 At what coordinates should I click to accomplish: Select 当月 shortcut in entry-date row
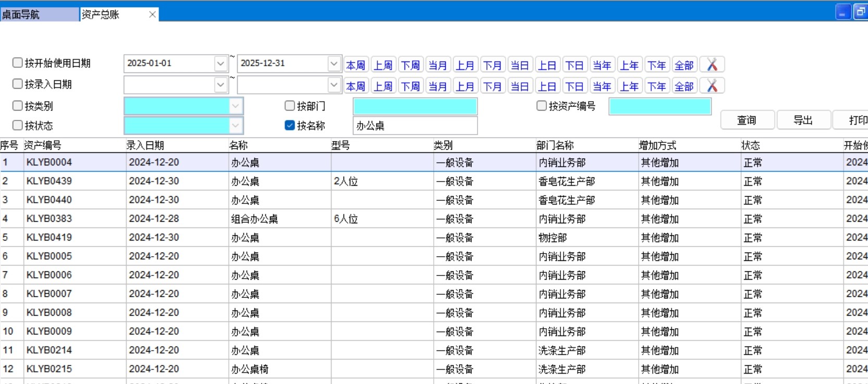point(437,86)
